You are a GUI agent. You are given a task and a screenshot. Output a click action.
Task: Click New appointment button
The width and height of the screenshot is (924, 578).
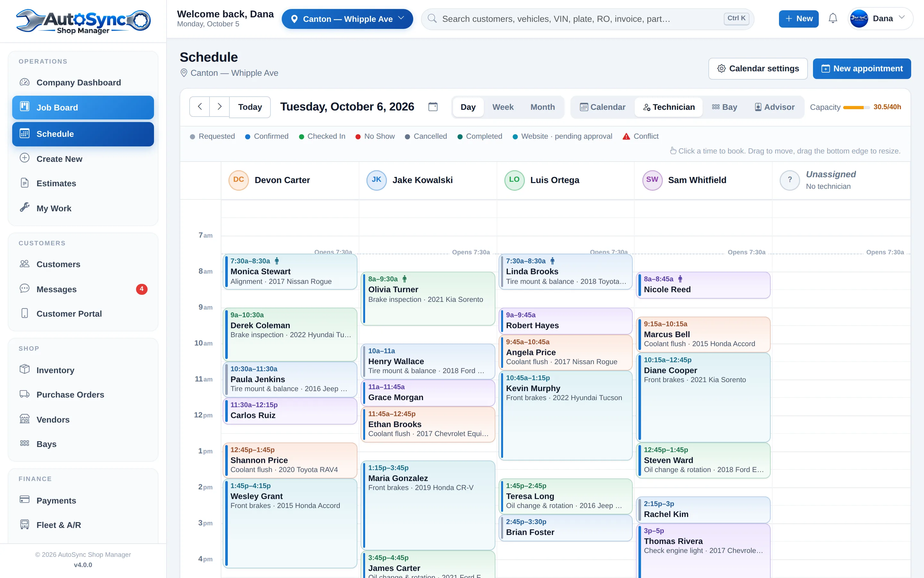[x=861, y=68]
